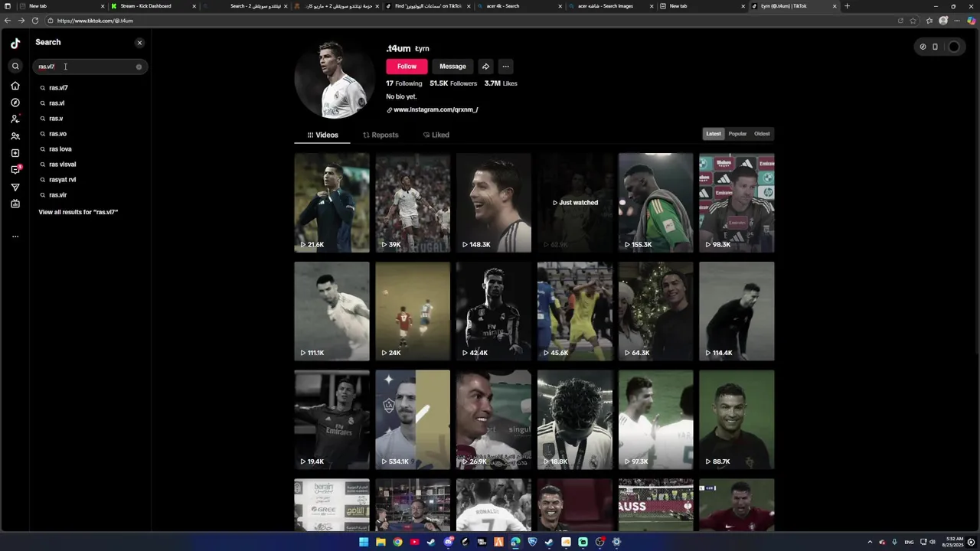The height and width of the screenshot is (551, 980).
Task: Click the browser Back arrow
Action: pyautogui.click(x=8, y=21)
